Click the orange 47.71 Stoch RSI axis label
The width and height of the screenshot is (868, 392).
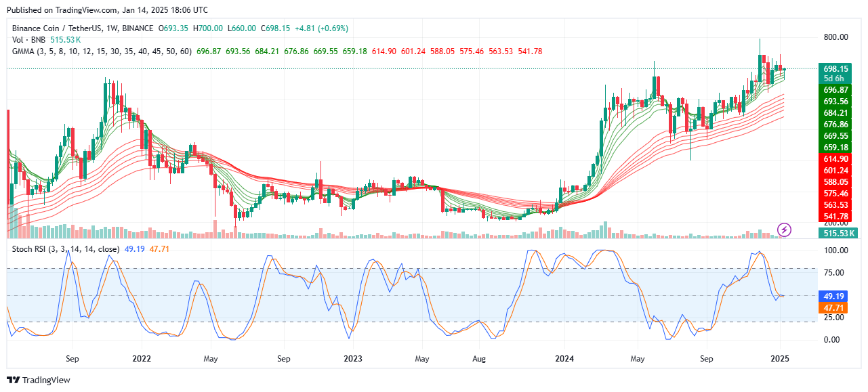tap(833, 307)
